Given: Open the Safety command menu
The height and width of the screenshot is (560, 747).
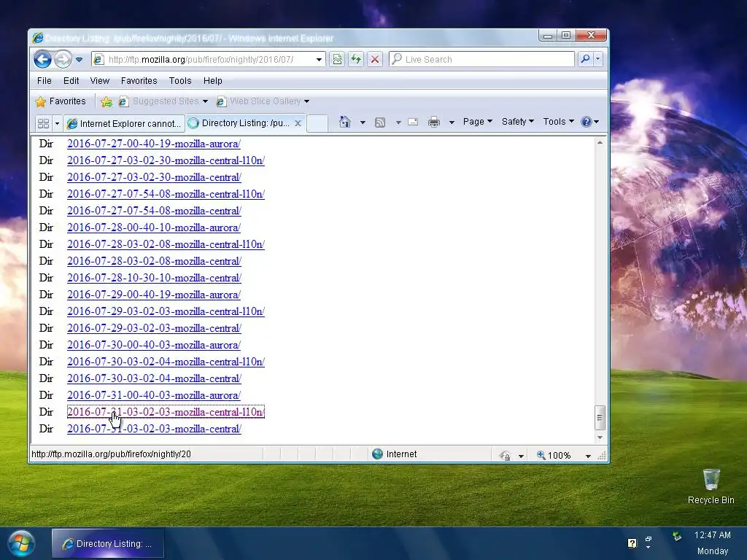Looking at the screenshot, I should pyautogui.click(x=517, y=122).
